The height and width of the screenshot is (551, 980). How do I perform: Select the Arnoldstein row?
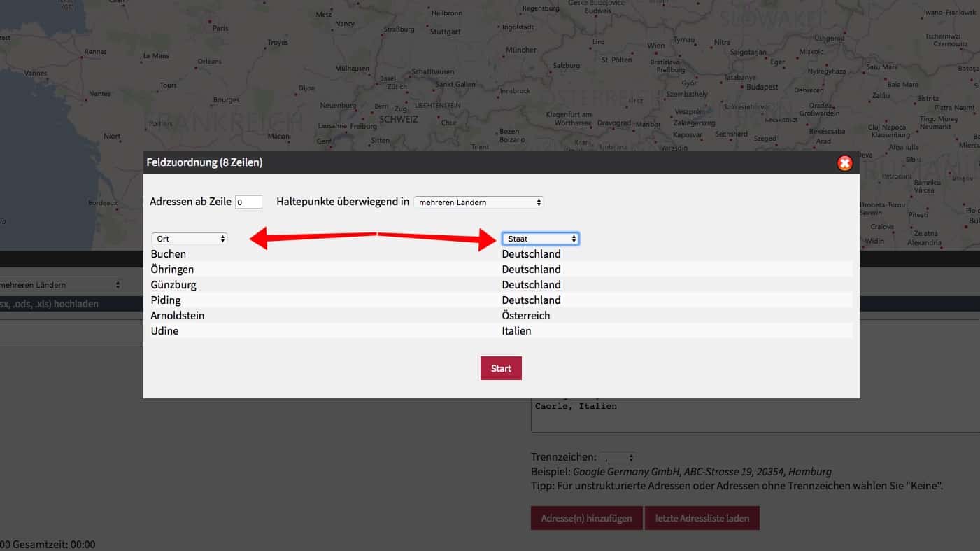tap(178, 316)
